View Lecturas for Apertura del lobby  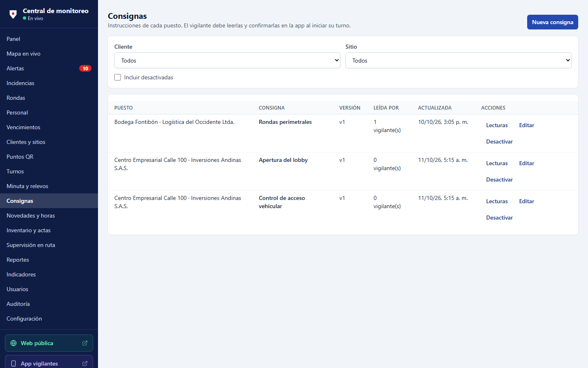coord(497,163)
